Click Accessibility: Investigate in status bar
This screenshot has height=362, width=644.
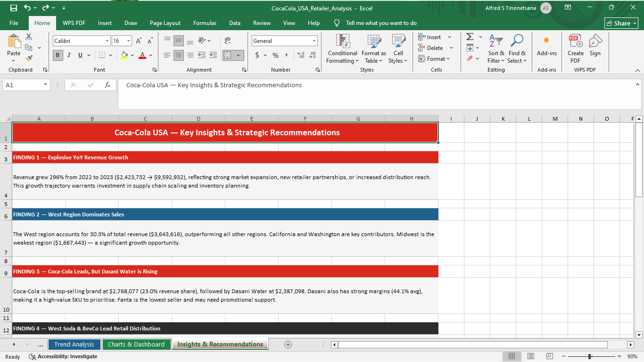63,356
